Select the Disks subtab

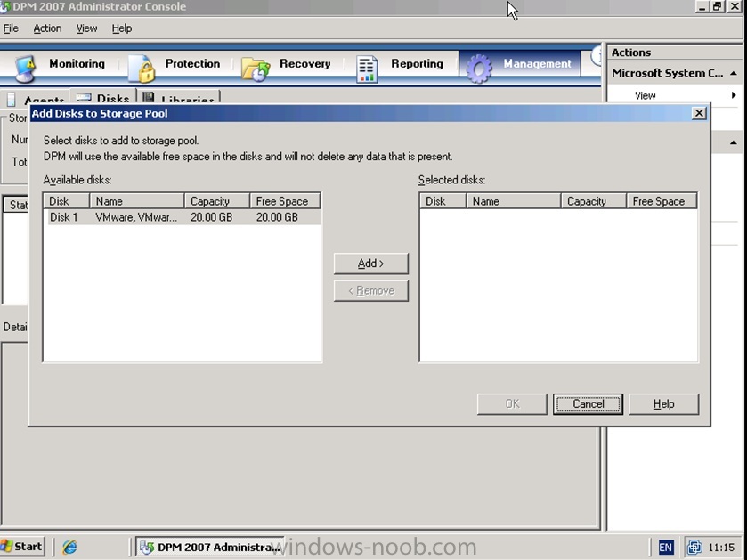(x=103, y=97)
